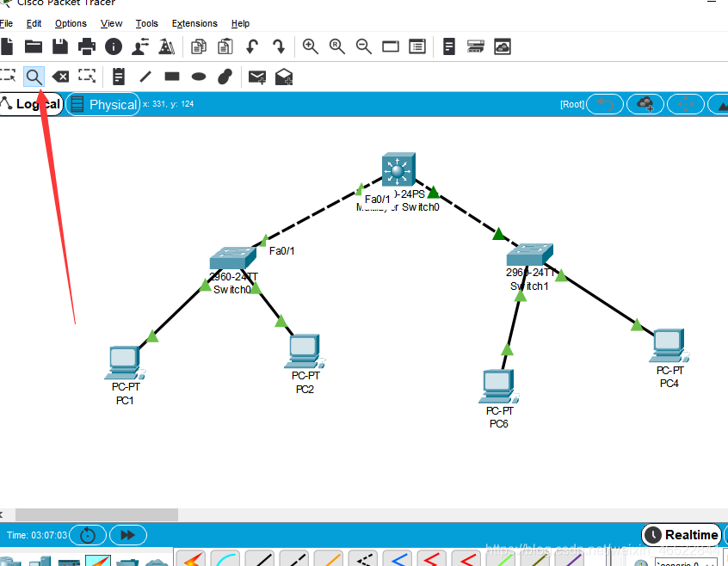Viewport: 728px width, 566px height.
Task: Open the cluster devices stack icon
Action: coord(475,46)
